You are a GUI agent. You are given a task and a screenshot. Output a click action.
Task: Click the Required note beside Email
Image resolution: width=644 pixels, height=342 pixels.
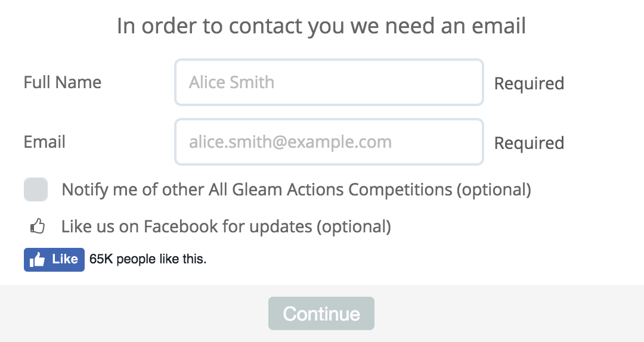(x=529, y=143)
